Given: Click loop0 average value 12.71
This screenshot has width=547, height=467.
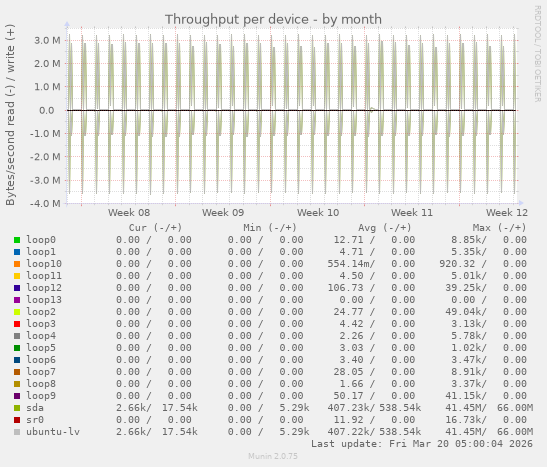Looking at the screenshot, I should (348, 240).
